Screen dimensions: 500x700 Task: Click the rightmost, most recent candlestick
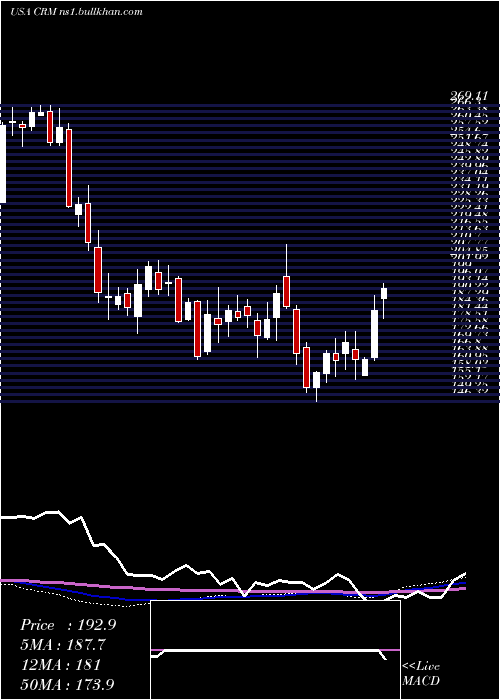383,300
